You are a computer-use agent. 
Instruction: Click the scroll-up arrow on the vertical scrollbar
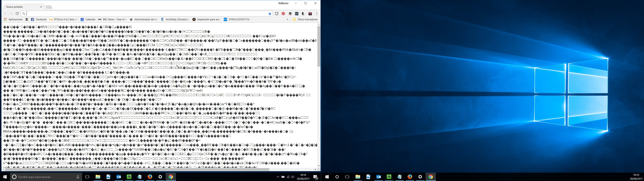coord(319,24)
